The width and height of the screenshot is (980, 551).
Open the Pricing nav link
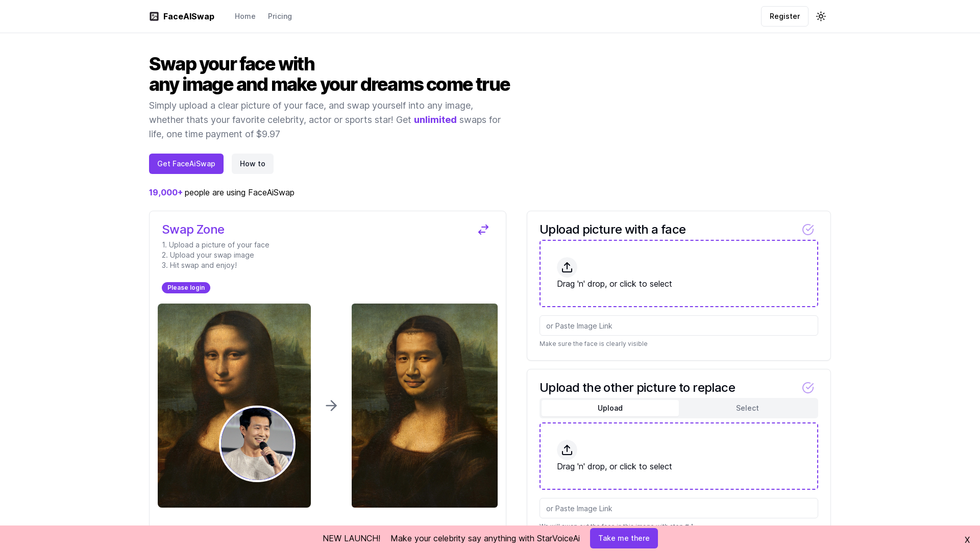tap(280, 16)
